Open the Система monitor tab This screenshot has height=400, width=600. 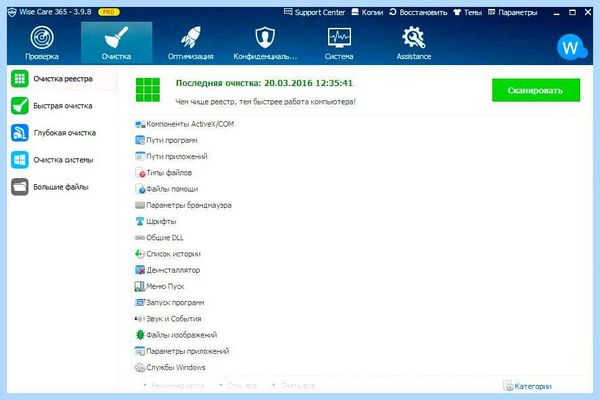coord(339,43)
